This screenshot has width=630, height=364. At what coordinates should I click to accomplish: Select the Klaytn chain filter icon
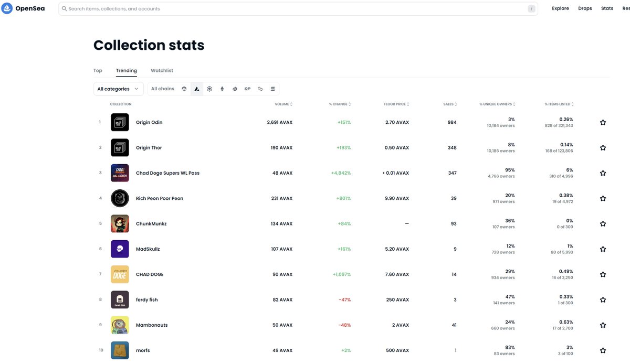235,89
